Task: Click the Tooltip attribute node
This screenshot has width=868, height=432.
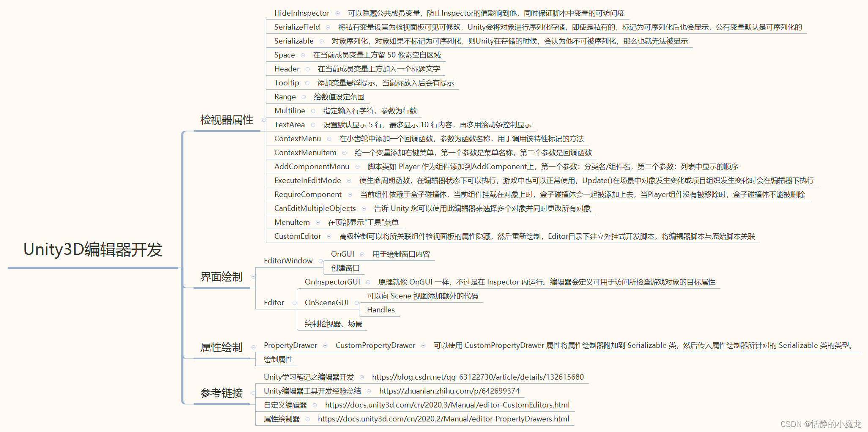Action: coord(287,83)
